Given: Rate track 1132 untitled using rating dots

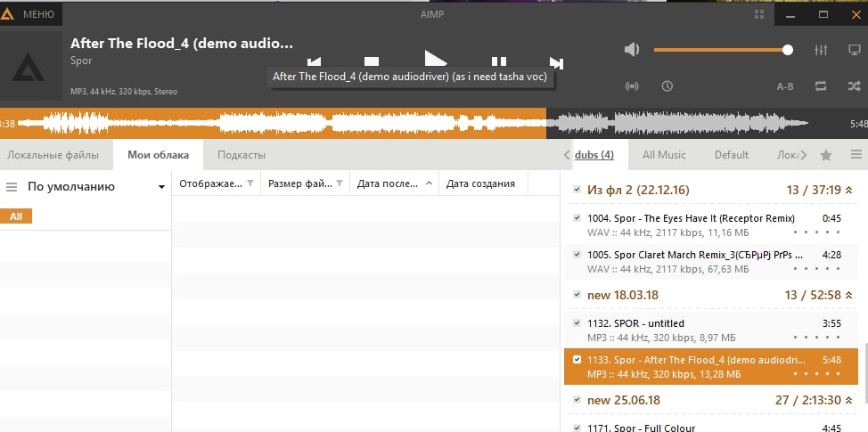Looking at the screenshot, I should click(x=817, y=338).
